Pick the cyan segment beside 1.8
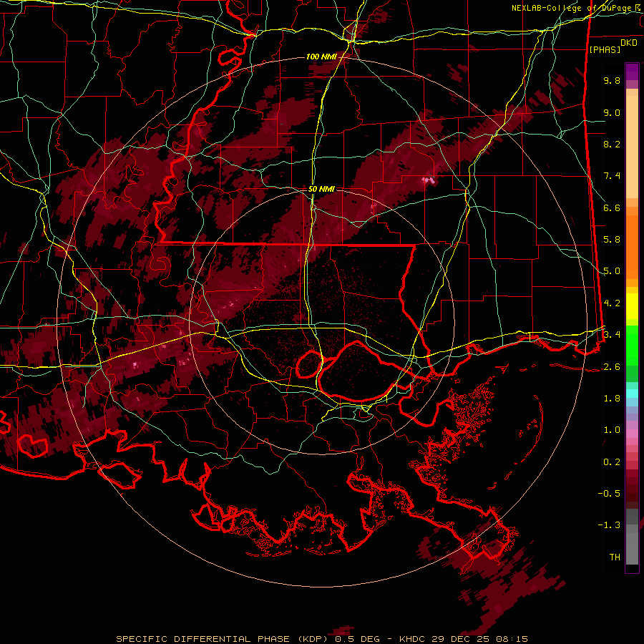Image resolution: width=644 pixels, height=644 pixels. pyautogui.click(x=632, y=394)
